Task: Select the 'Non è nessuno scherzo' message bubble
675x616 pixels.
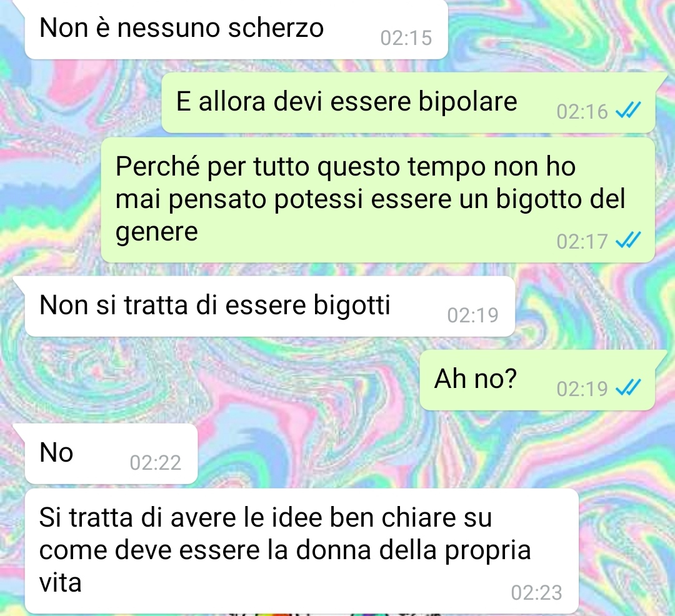Action: (x=236, y=29)
